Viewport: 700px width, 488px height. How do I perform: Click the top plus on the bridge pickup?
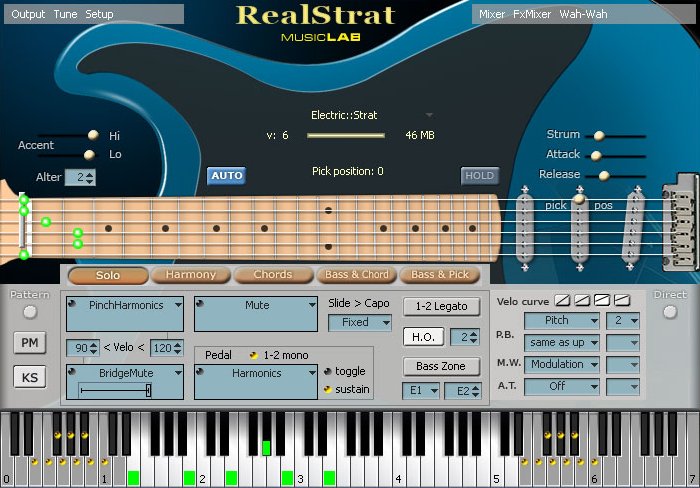coord(638,189)
